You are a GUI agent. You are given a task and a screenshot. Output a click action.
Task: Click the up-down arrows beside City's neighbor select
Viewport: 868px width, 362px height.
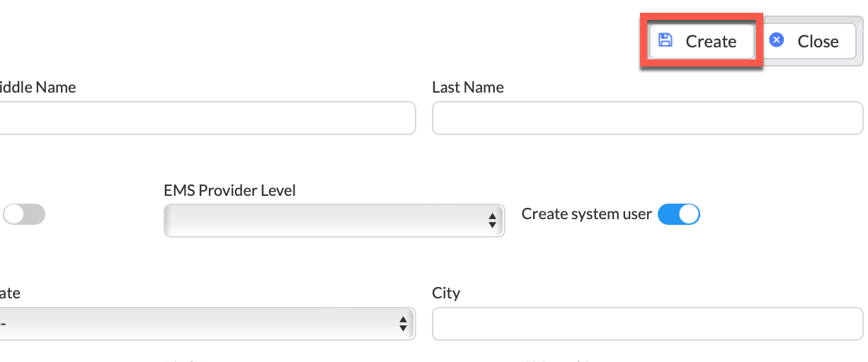click(x=403, y=324)
